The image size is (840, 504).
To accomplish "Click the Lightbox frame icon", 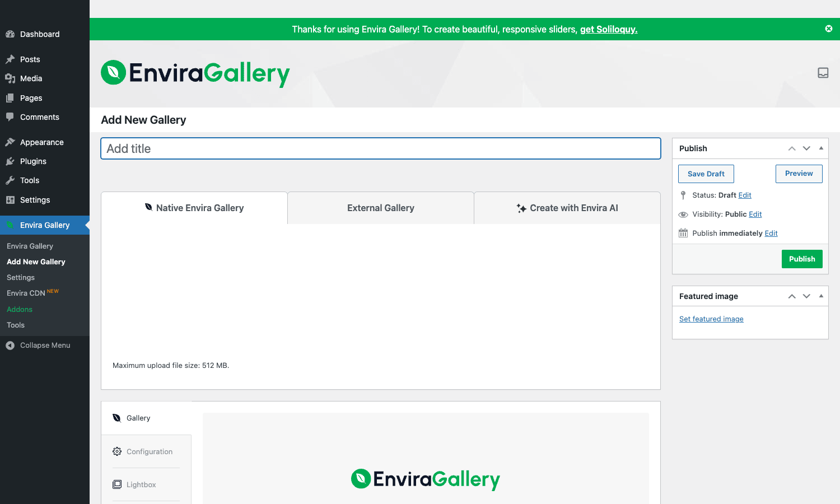I will coord(117,484).
